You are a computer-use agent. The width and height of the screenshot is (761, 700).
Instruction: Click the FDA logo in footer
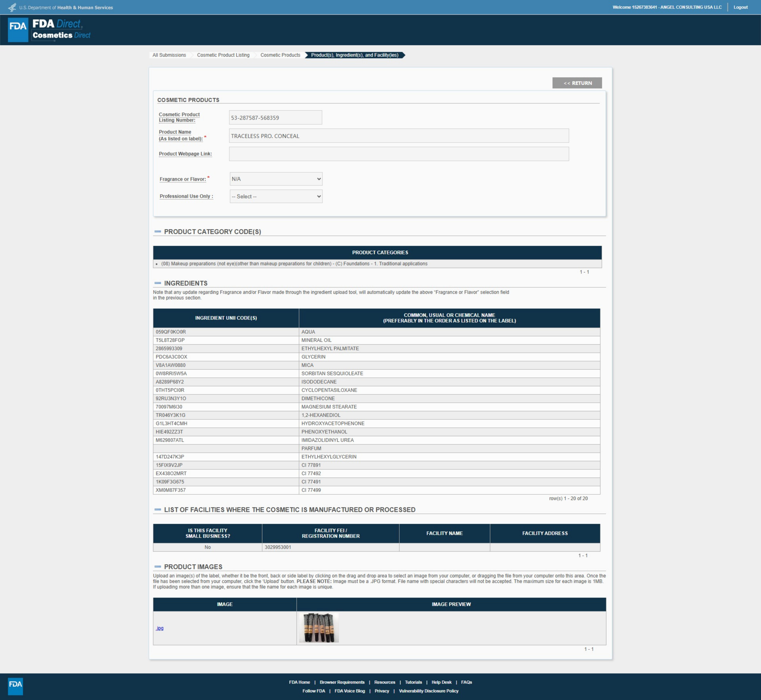coord(15,686)
